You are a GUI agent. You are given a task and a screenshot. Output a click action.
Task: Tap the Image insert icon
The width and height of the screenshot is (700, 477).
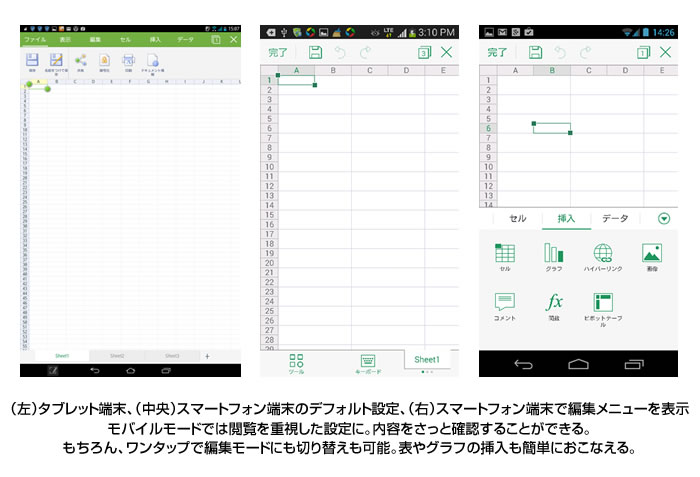(x=652, y=254)
